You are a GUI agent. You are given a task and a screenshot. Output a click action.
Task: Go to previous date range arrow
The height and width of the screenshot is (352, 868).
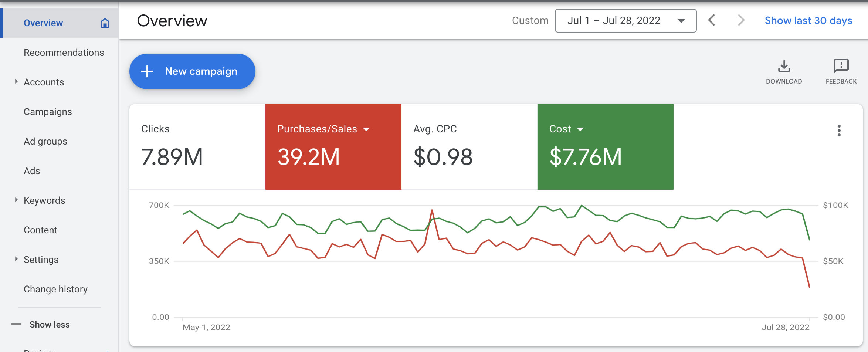(712, 20)
